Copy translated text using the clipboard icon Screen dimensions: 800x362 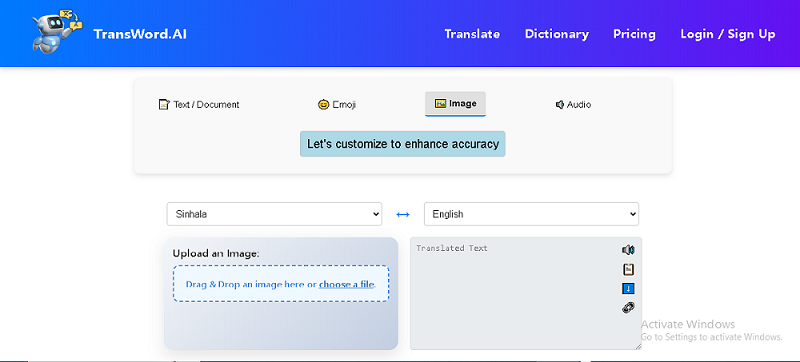(628, 269)
